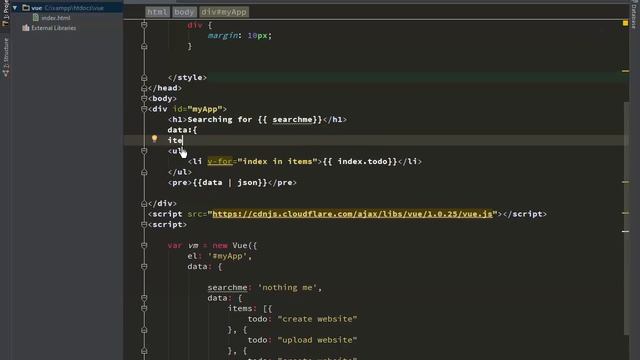The image size is (640, 360).
Task: Click the index.html file icon
Action: coord(36,18)
